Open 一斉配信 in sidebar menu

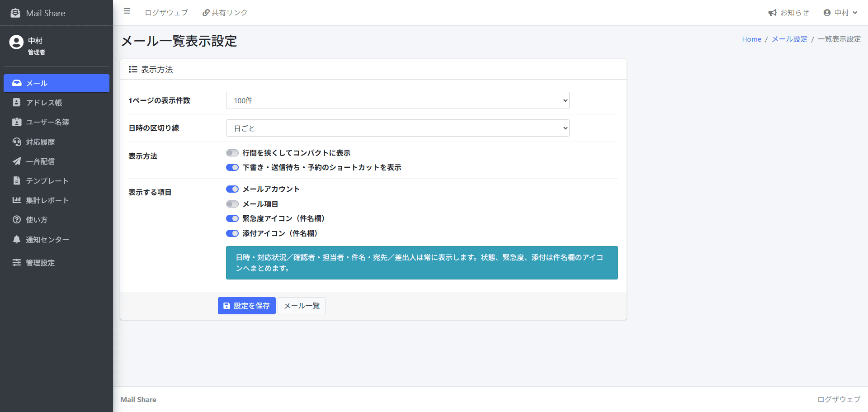[57, 161]
